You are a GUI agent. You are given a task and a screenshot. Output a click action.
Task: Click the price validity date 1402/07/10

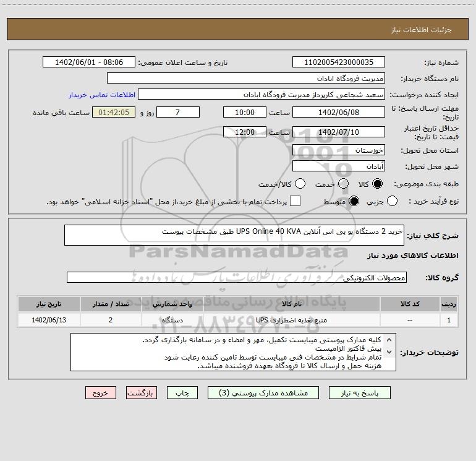[339, 132]
